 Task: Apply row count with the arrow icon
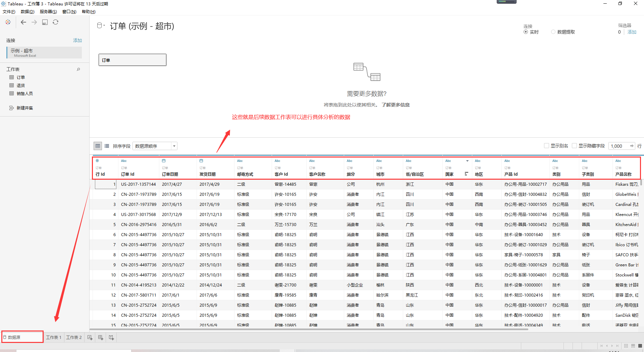632,146
